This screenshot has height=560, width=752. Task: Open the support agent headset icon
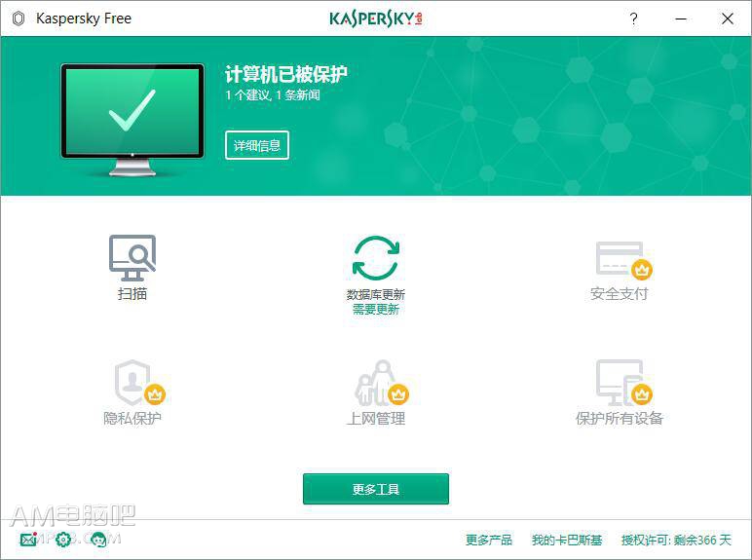98,540
